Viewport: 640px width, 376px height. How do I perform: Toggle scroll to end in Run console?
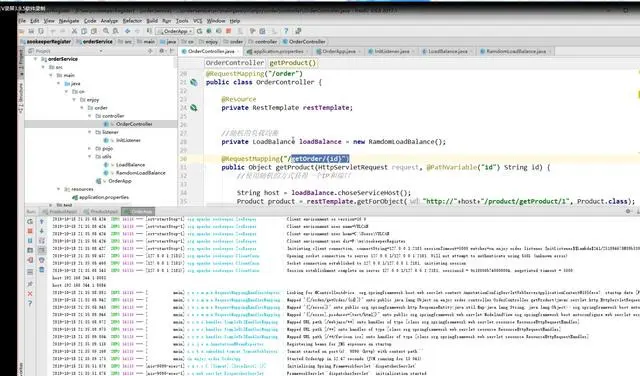pyautogui.click(x=42, y=250)
